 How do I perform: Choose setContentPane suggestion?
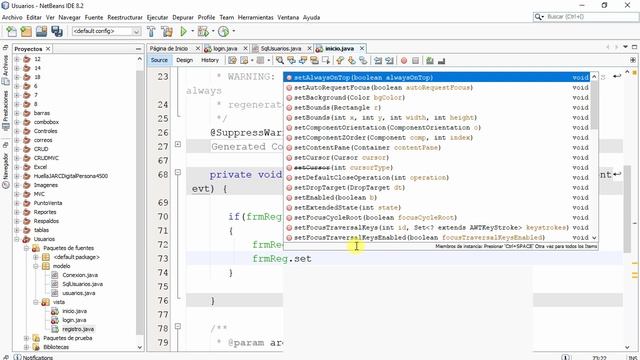pos(438,147)
